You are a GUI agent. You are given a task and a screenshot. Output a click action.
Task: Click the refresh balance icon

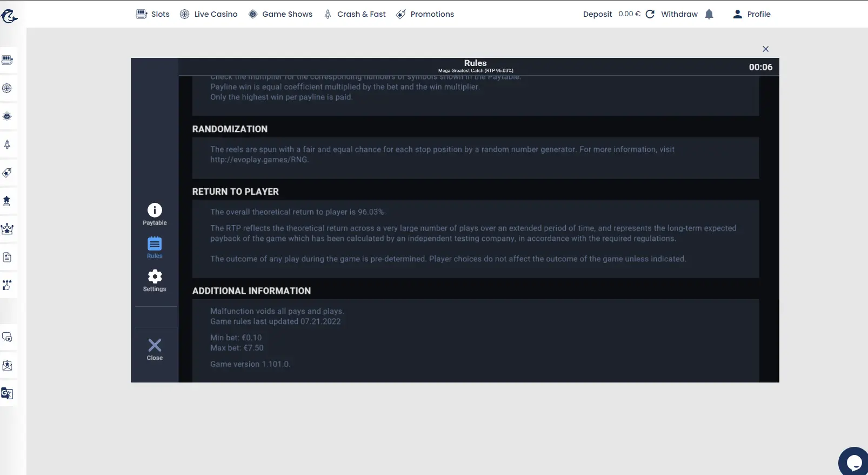click(650, 14)
